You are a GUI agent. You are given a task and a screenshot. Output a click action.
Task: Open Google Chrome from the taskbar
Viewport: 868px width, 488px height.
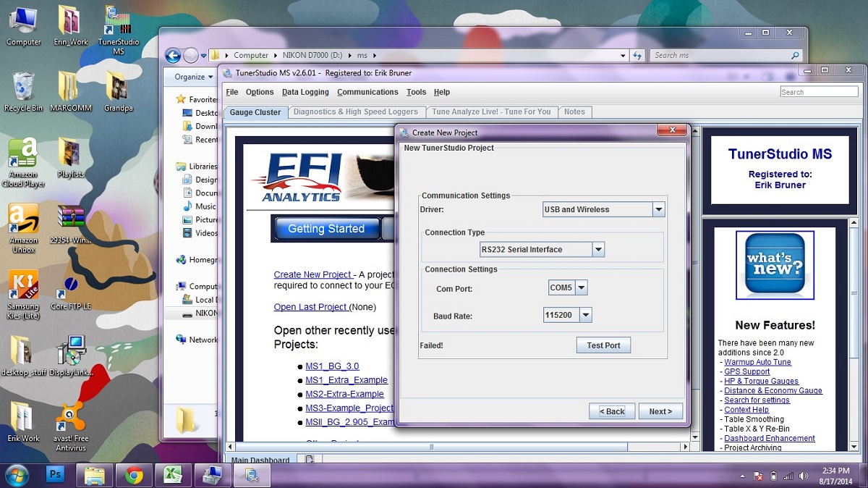[133, 475]
